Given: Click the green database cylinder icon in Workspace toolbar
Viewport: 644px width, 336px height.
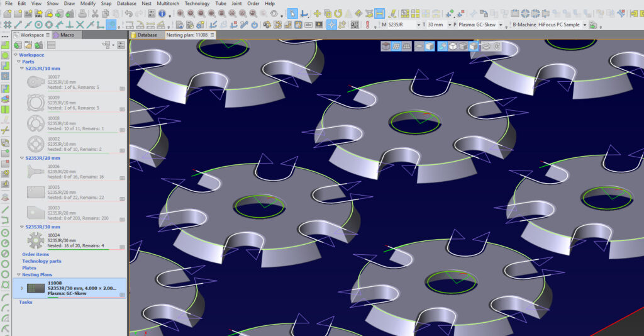Looking at the screenshot, I should (18, 45).
